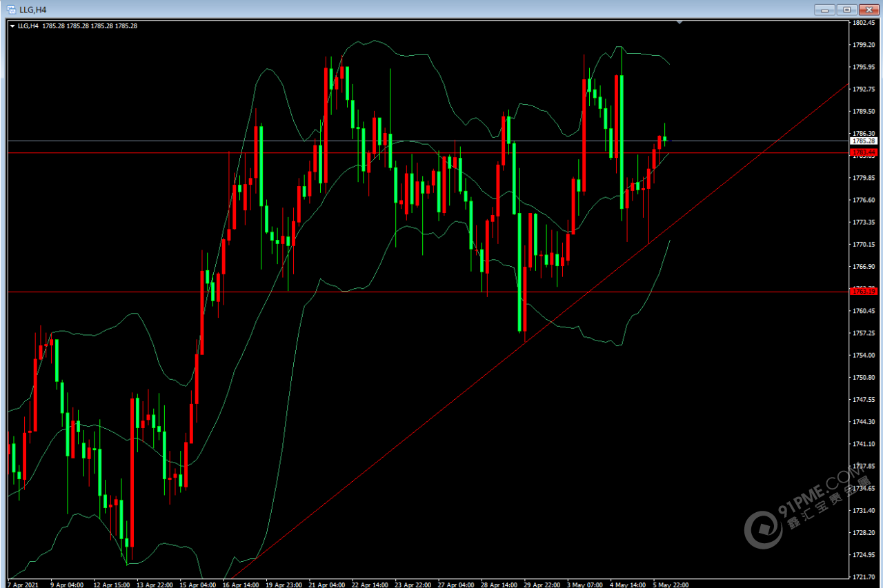The height and width of the screenshot is (588, 883).
Task: Click the 4 May 14:00 time label
Action: [628, 585]
